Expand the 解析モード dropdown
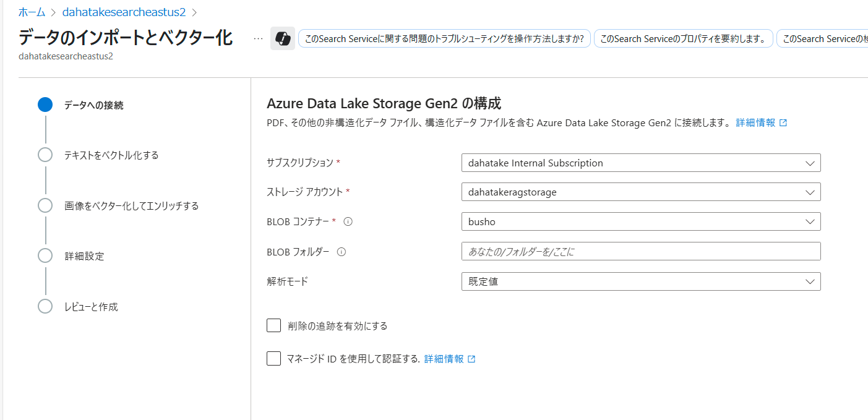 tap(640, 281)
